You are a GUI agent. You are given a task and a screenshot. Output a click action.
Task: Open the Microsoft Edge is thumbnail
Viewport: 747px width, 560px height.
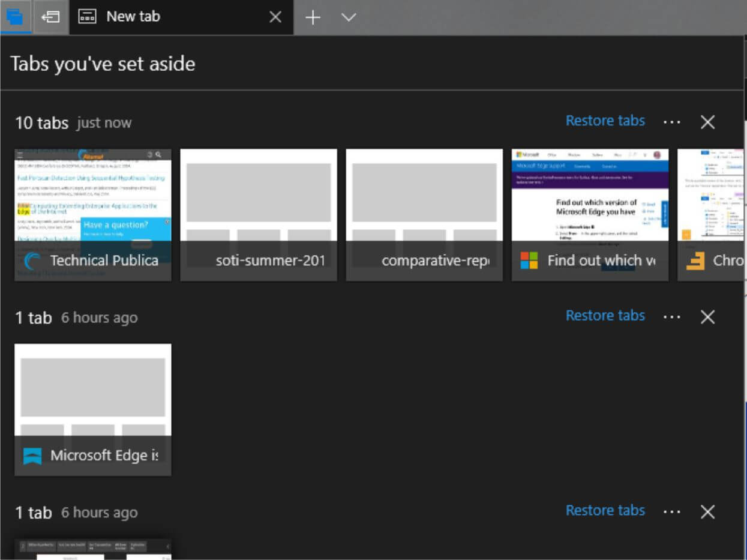click(93, 410)
